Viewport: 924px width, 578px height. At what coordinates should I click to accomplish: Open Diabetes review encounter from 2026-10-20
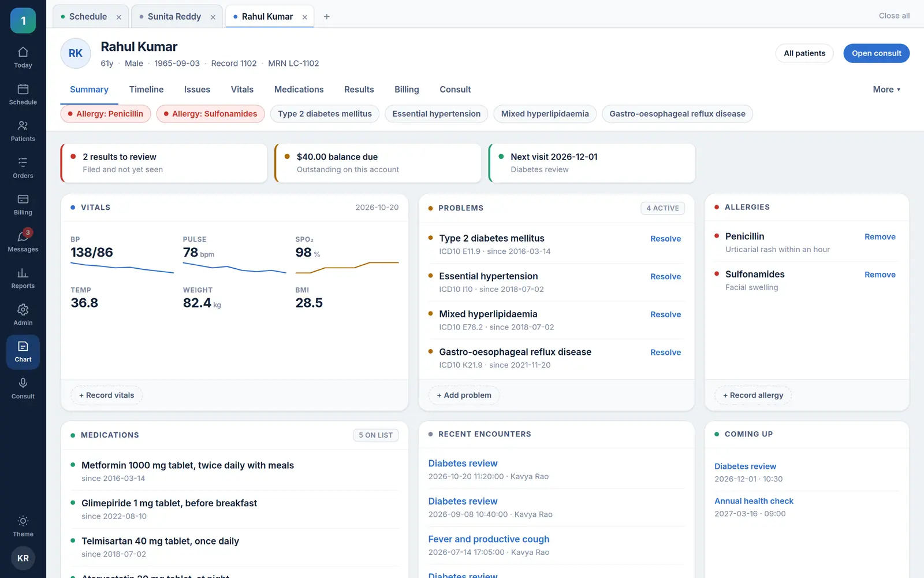(x=463, y=464)
